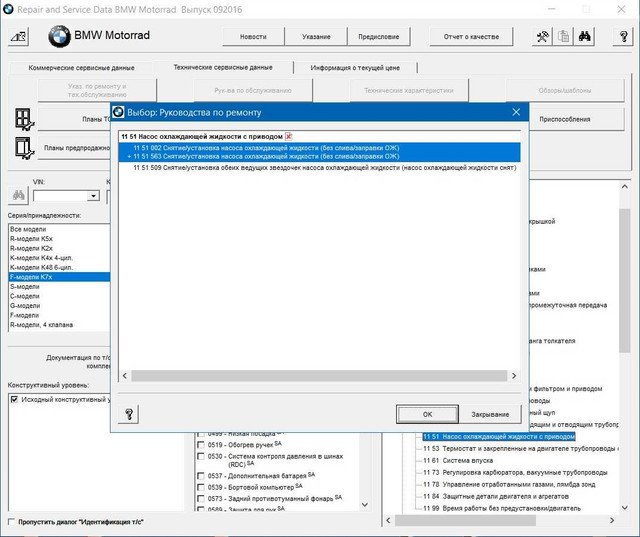This screenshot has width=640, height=537.
Task: Click the 'Отчет о качестве' button
Action: tap(471, 37)
